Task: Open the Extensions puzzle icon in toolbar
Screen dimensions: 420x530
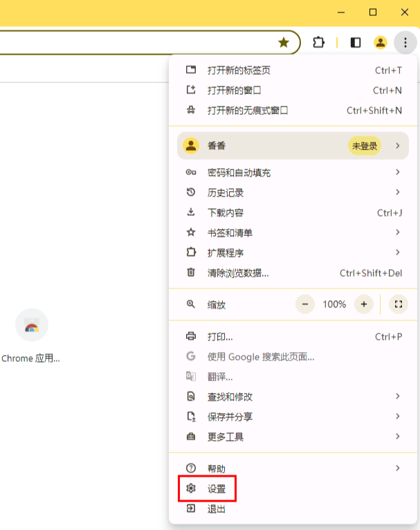Action: coord(318,43)
